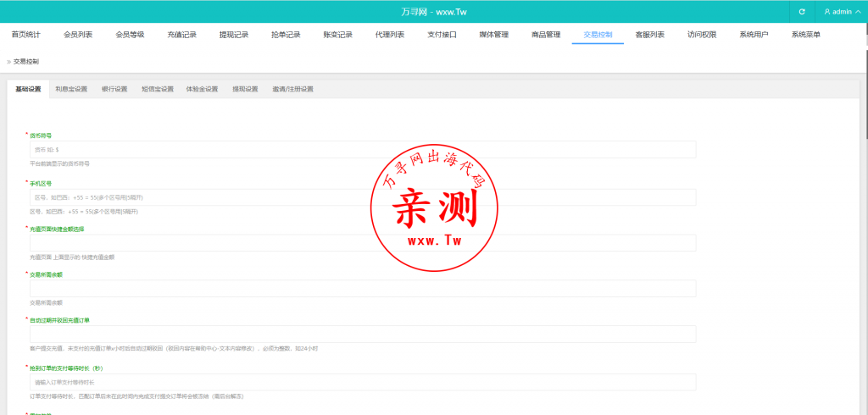Click the 充值页面快捷金额选择 label
The width and height of the screenshot is (868, 415).
tap(57, 229)
